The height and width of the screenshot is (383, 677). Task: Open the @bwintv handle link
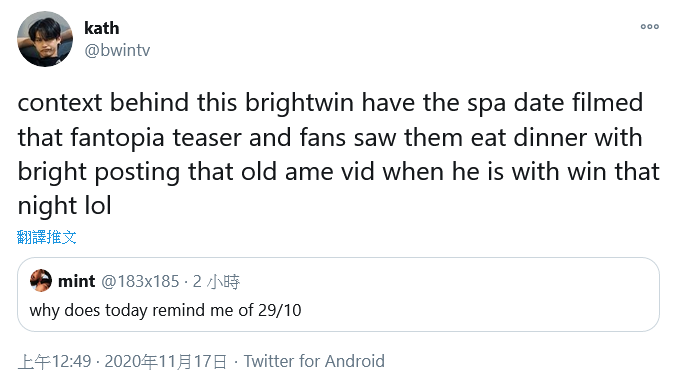coord(117,50)
